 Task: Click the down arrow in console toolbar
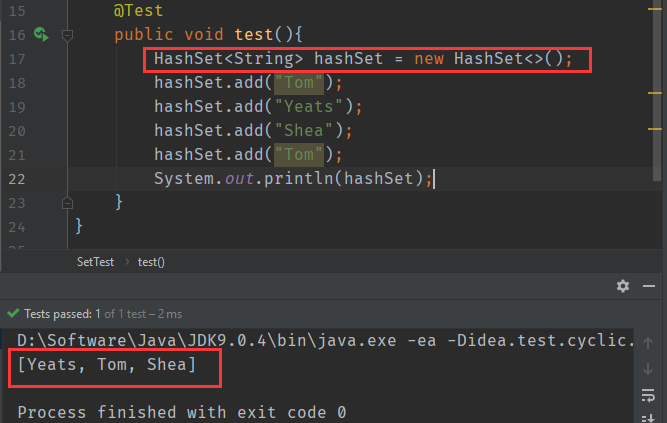point(648,369)
